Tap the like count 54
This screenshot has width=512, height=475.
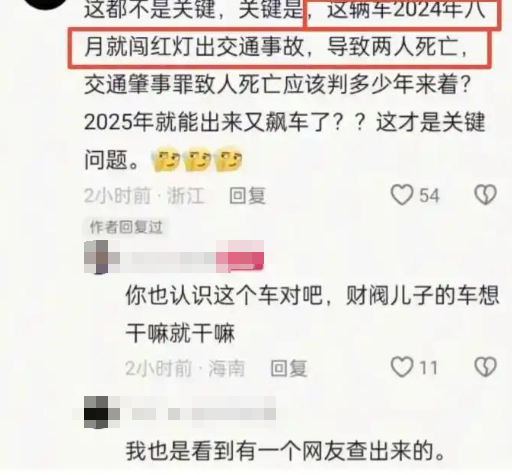point(429,195)
